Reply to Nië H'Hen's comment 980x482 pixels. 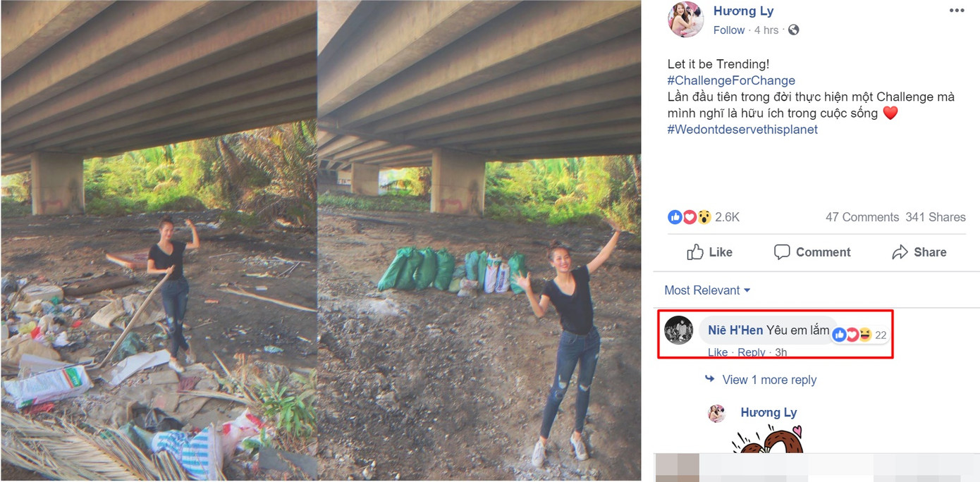click(x=751, y=352)
